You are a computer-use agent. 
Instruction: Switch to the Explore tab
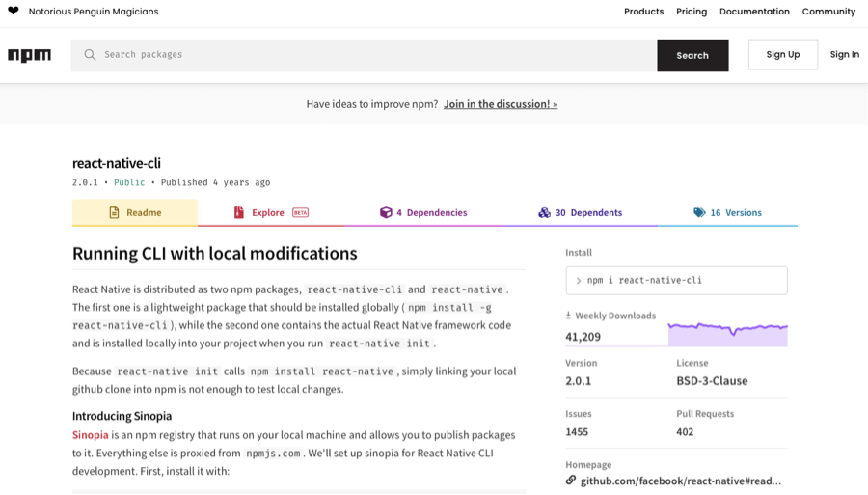[x=271, y=212]
